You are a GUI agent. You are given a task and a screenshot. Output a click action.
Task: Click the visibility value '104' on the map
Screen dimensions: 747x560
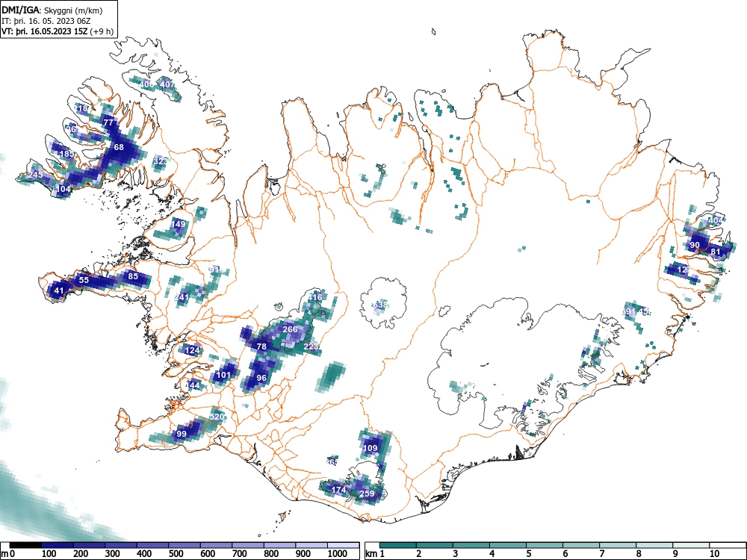pyautogui.click(x=63, y=189)
